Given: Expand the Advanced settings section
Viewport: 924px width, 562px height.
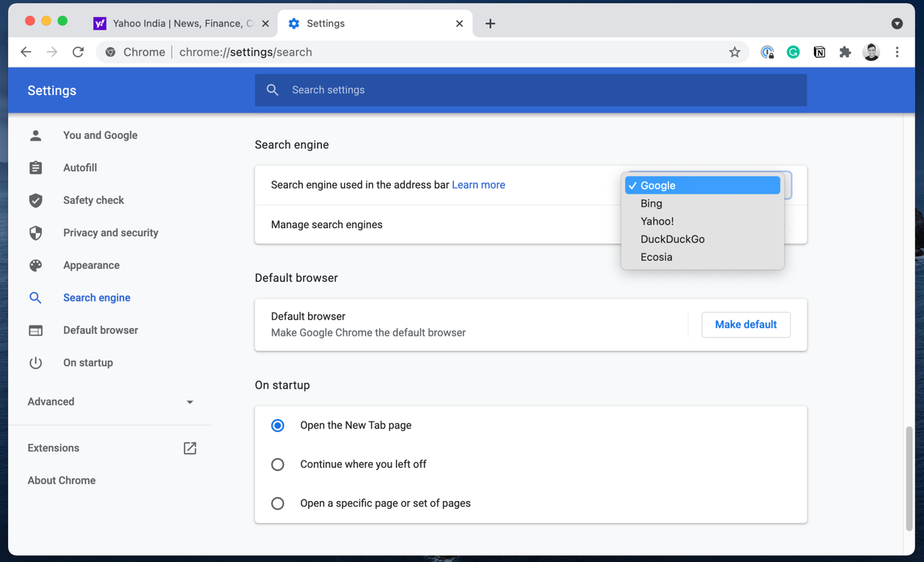Looking at the screenshot, I should click(x=110, y=401).
